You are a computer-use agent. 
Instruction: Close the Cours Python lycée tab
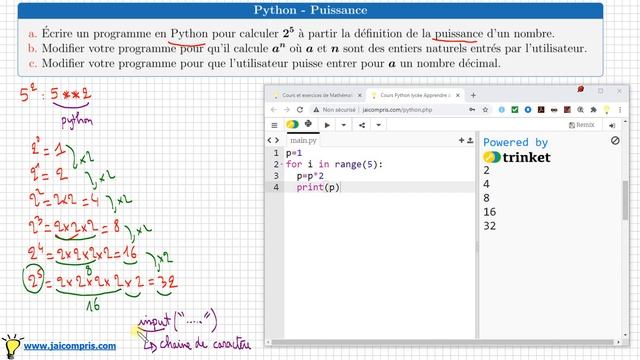pos(458,95)
